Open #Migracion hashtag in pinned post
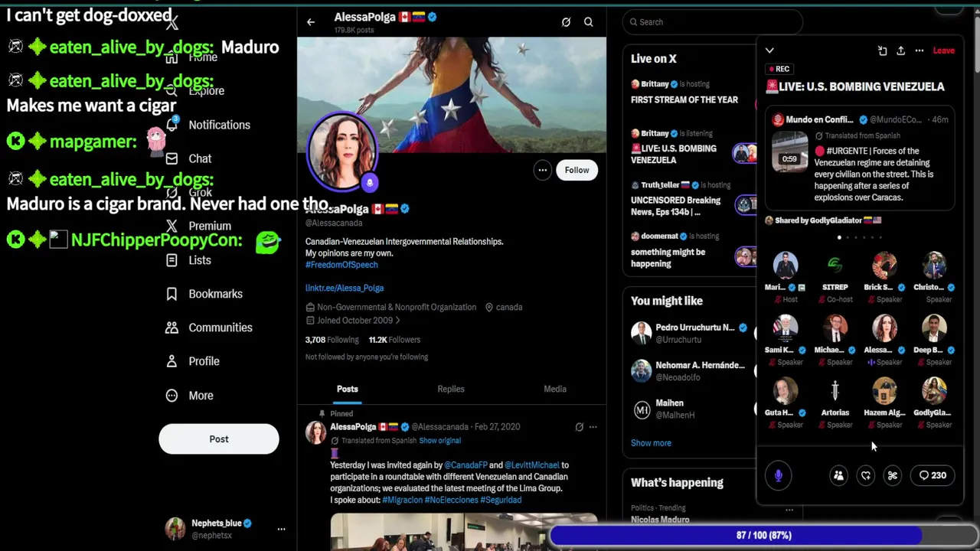Image resolution: width=980 pixels, height=551 pixels. point(402,500)
